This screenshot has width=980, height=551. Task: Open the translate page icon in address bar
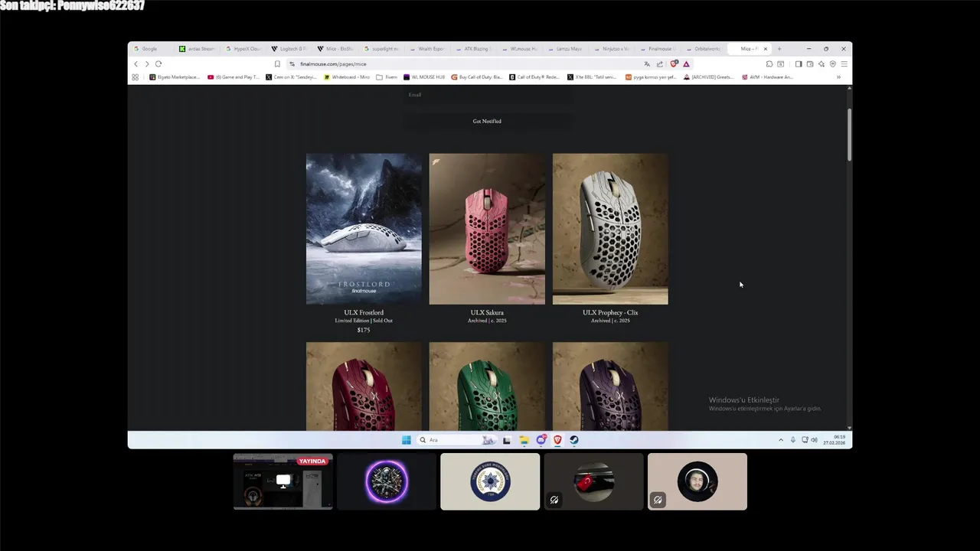[x=647, y=64]
